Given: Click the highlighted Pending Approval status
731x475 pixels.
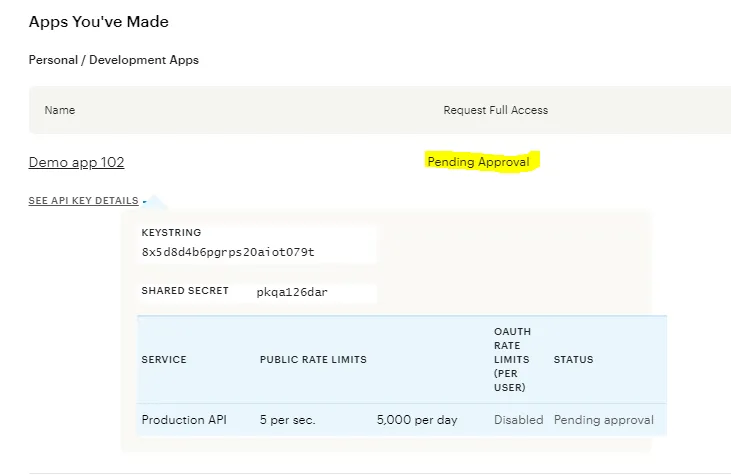Looking at the screenshot, I should click(x=478, y=162).
